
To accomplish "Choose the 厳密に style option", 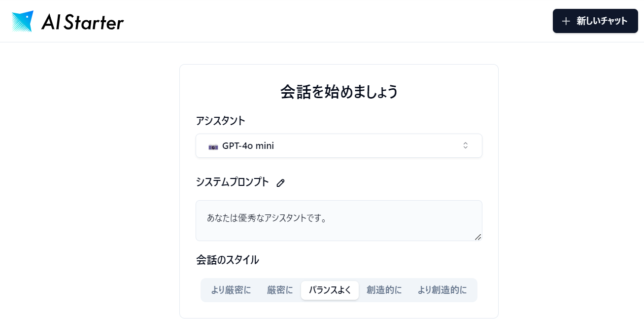I will (x=279, y=290).
